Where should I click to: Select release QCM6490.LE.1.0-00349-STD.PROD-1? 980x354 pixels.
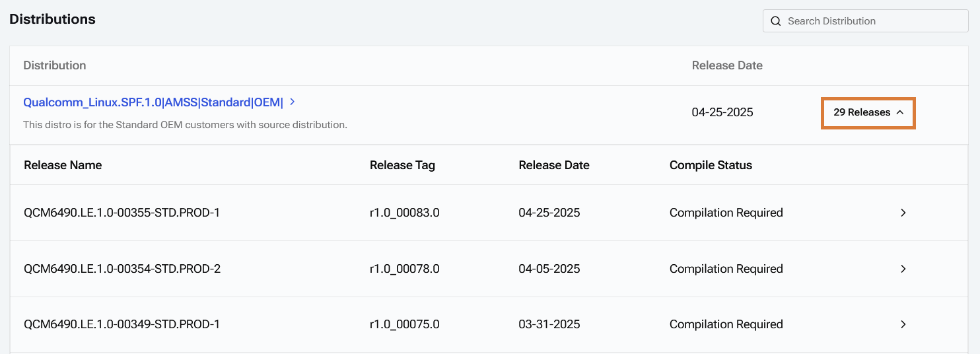coord(122,324)
